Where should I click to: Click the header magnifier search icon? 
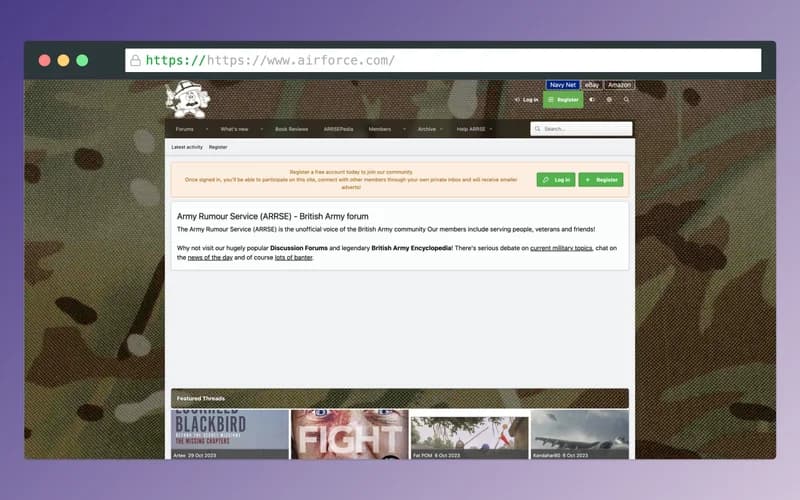point(626,100)
